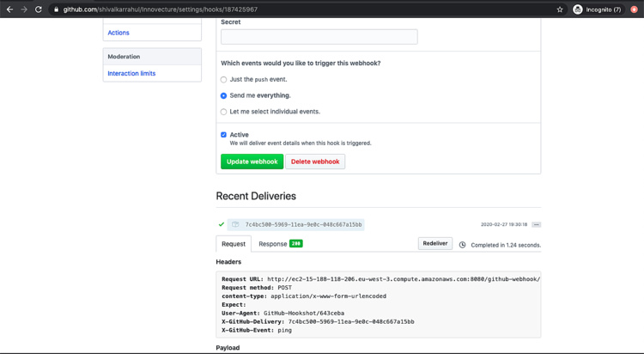Choose 'Let me select individual events'

coord(224,112)
